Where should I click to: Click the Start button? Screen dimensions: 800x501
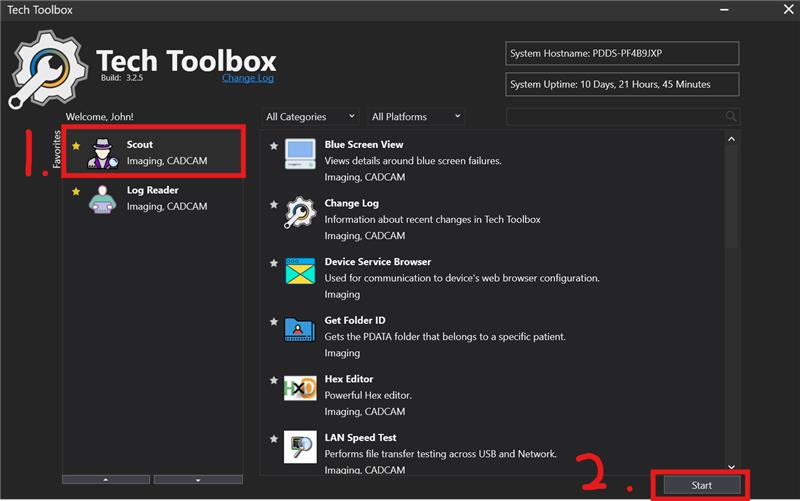[x=702, y=486]
